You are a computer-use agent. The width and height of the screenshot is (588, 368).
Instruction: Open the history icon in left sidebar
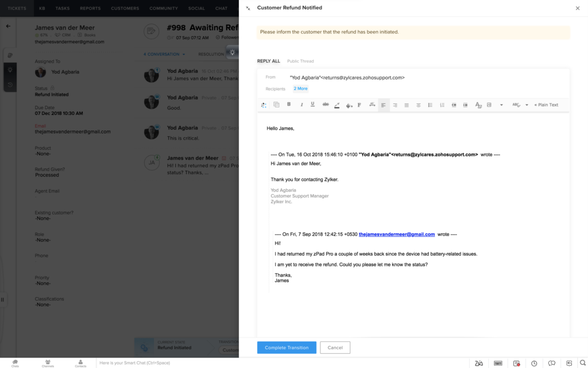[10, 85]
